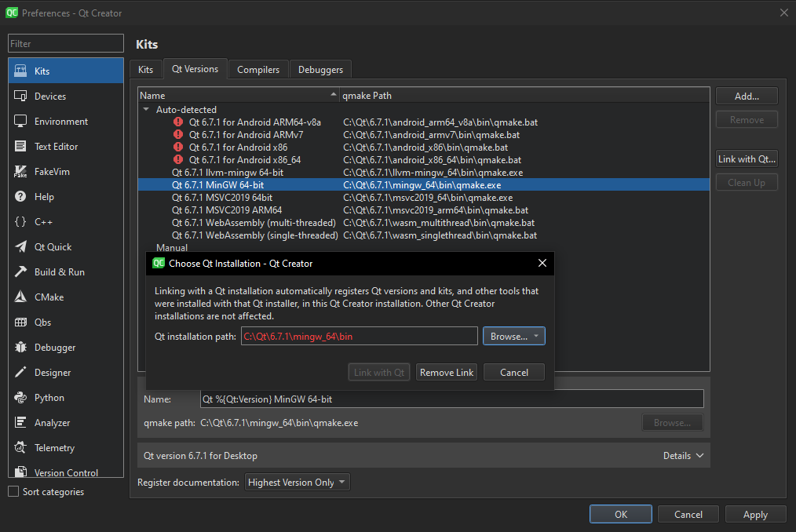
Task: Collapse the Auto-detected tree group
Action: (x=146, y=109)
